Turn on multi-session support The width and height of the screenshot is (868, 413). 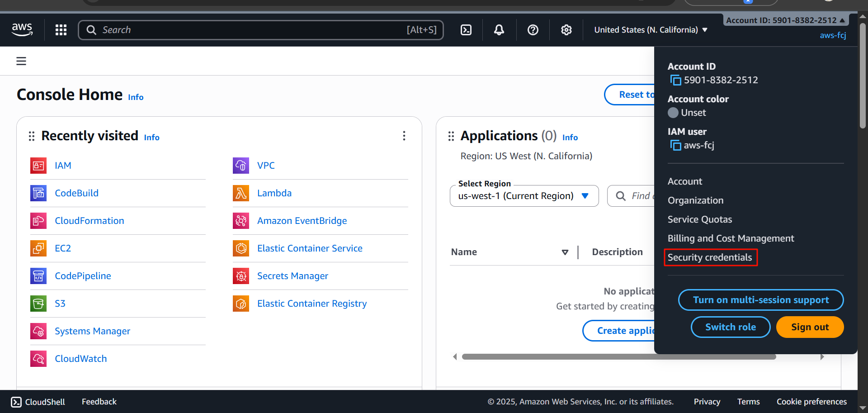click(761, 300)
